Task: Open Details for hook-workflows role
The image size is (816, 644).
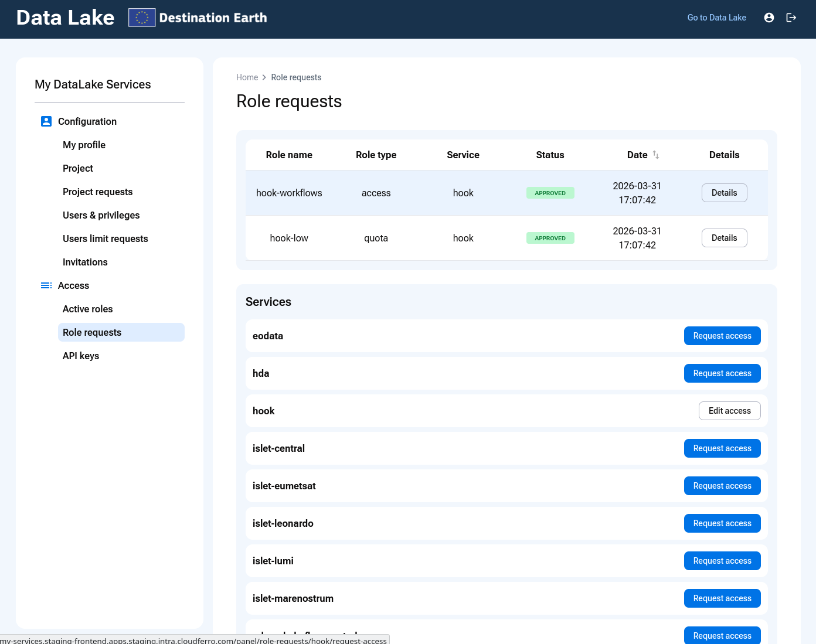Action: coord(725,193)
